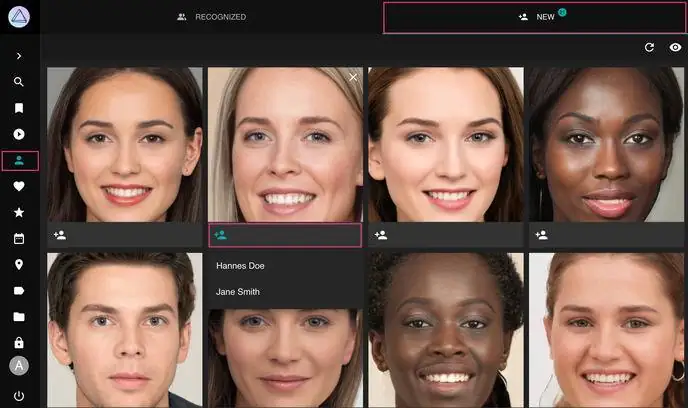Select Hannes Doe from the name suggestions

tap(240, 266)
